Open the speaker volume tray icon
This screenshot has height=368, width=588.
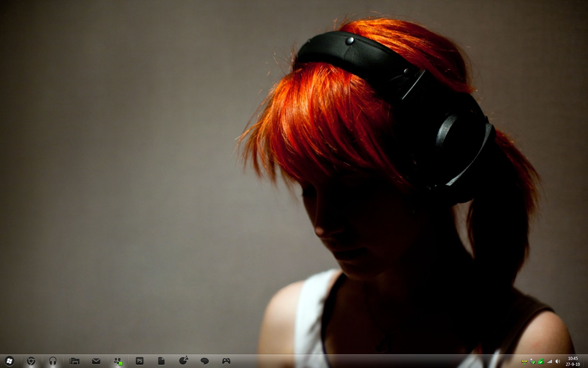(x=558, y=361)
